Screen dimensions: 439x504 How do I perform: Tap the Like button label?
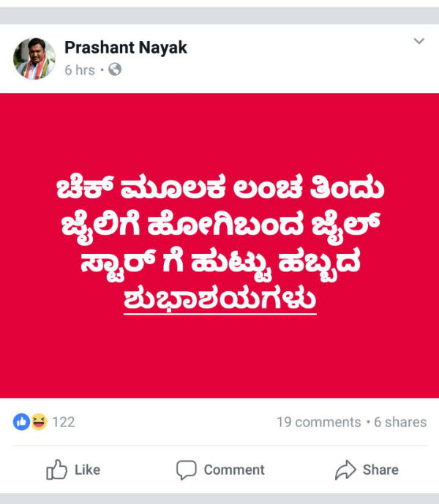pyautogui.click(x=88, y=470)
